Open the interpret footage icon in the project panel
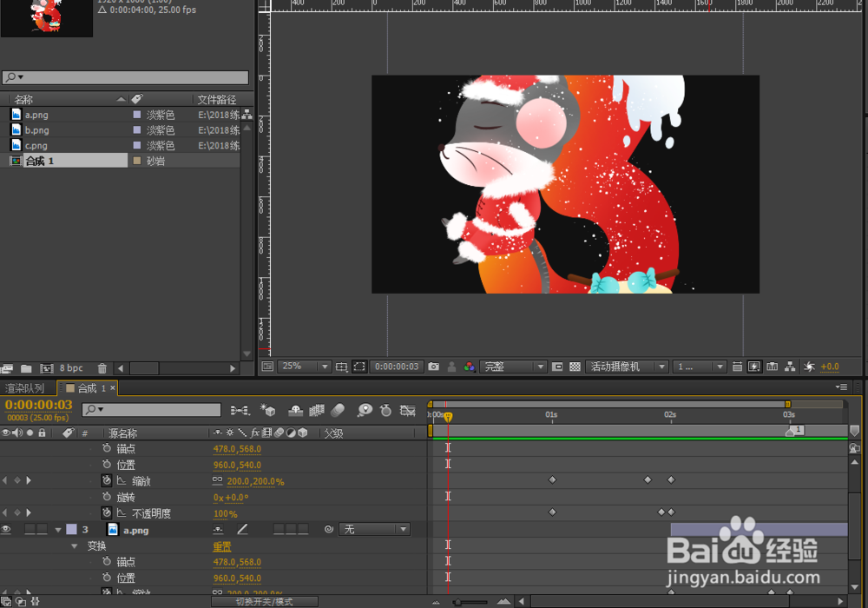 pyautogui.click(x=7, y=368)
